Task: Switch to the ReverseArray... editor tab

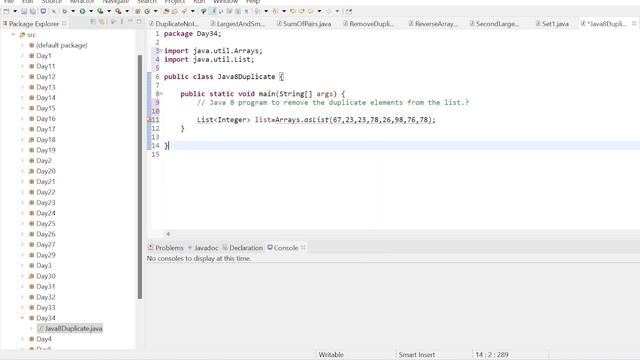Action: click(x=433, y=24)
